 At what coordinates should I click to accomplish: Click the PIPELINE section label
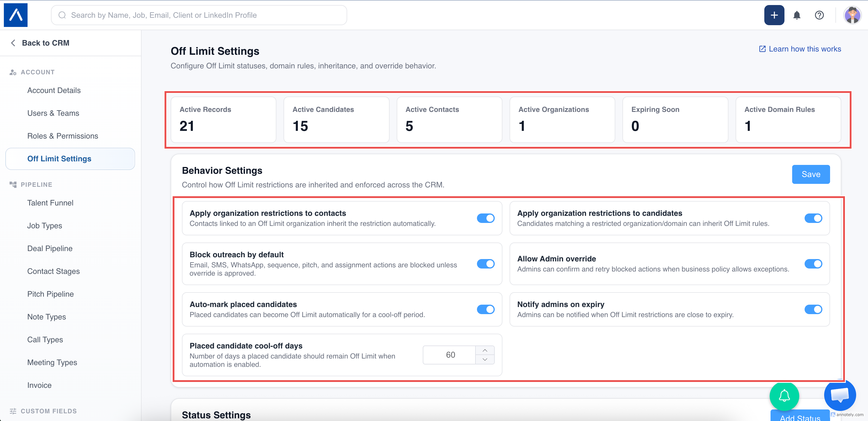pos(36,184)
